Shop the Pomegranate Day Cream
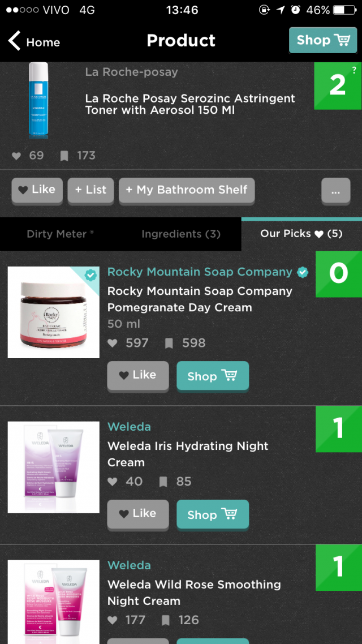Viewport: 362px width, 644px height. coord(212,376)
